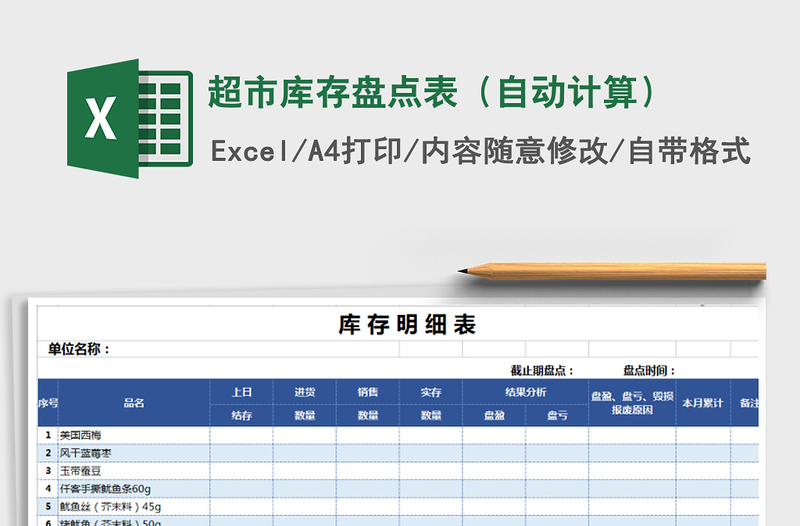Image resolution: width=800 pixels, height=526 pixels.
Task: Click the 风干蓝莓枣 product cell
Action: click(134, 453)
